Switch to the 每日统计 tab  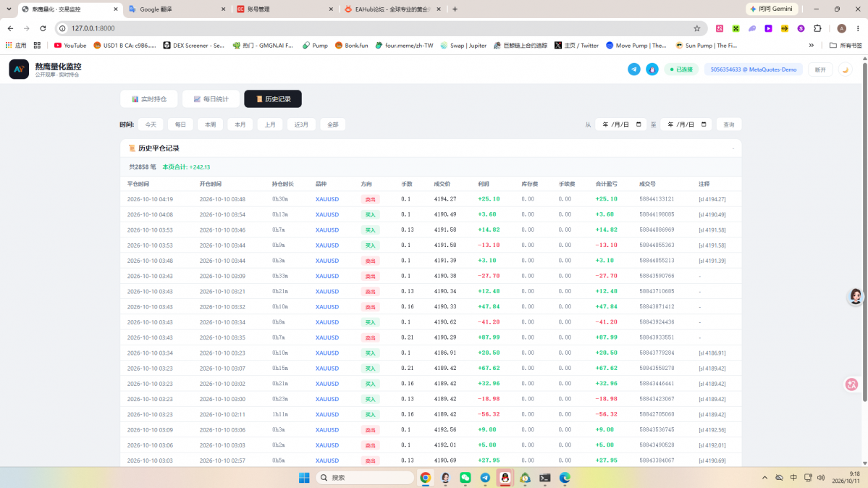[x=211, y=99]
